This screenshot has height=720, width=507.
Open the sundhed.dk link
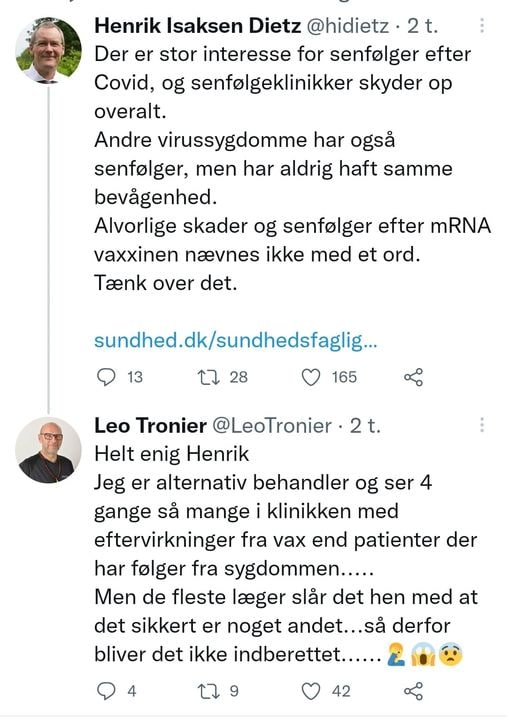[236, 341]
